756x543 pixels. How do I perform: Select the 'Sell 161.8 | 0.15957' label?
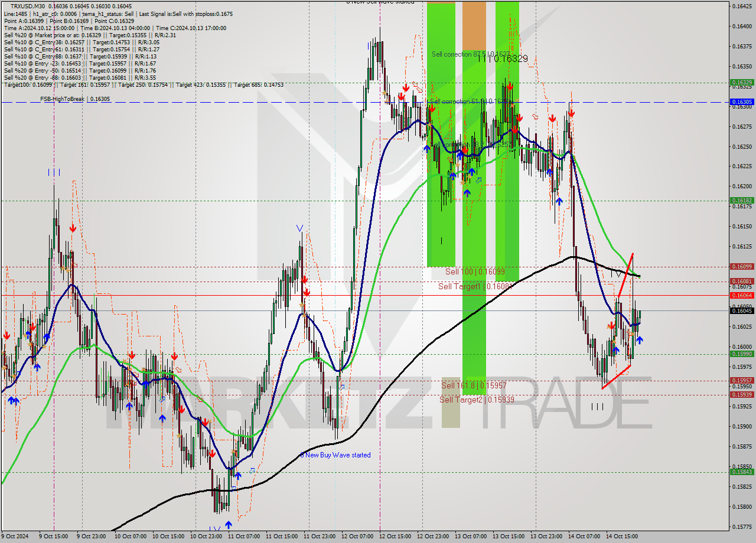(474, 385)
